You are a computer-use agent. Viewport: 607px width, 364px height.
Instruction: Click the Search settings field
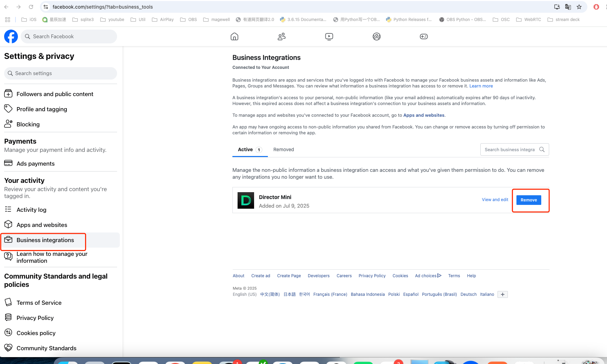(61, 73)
